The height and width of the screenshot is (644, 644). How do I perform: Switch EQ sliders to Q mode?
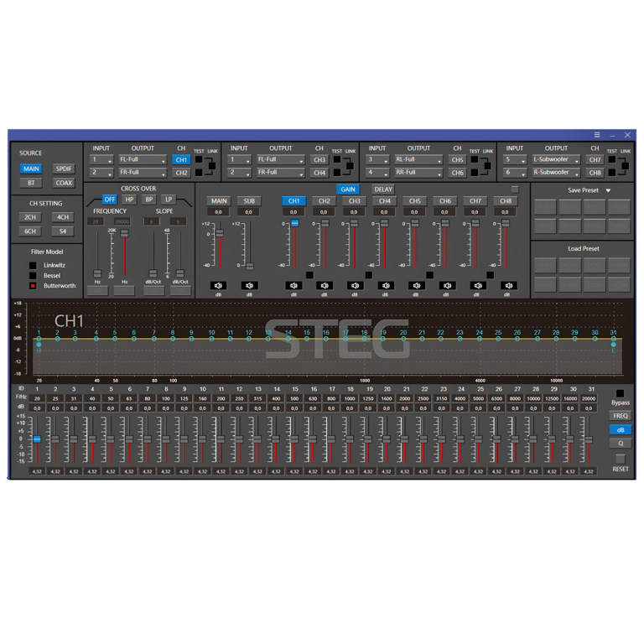click(621, 444)
